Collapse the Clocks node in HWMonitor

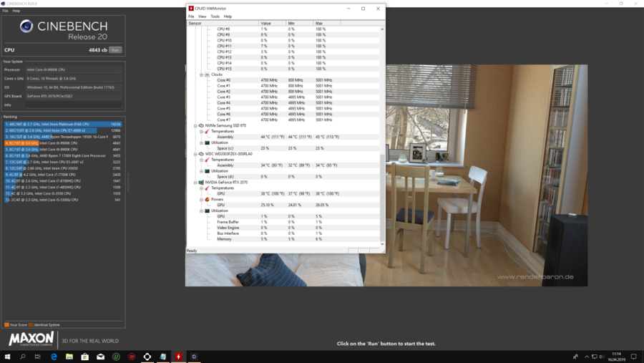[x=201, y=74]
